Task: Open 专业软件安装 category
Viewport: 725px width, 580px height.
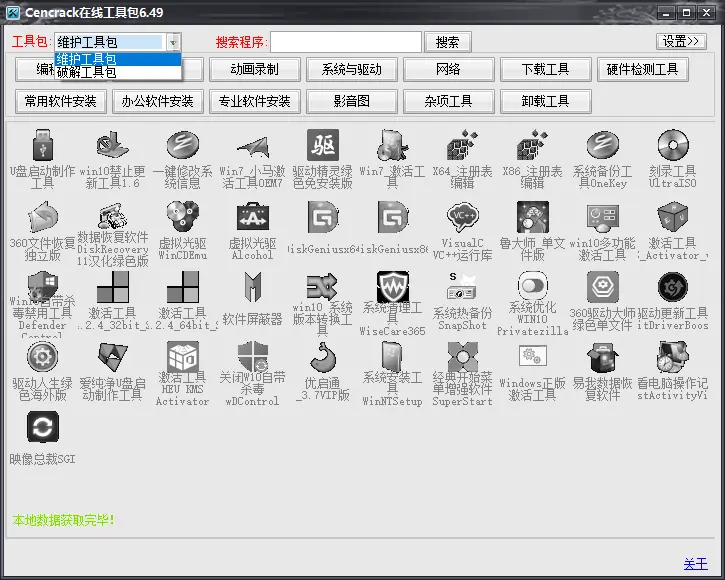Action: point(254,101)
